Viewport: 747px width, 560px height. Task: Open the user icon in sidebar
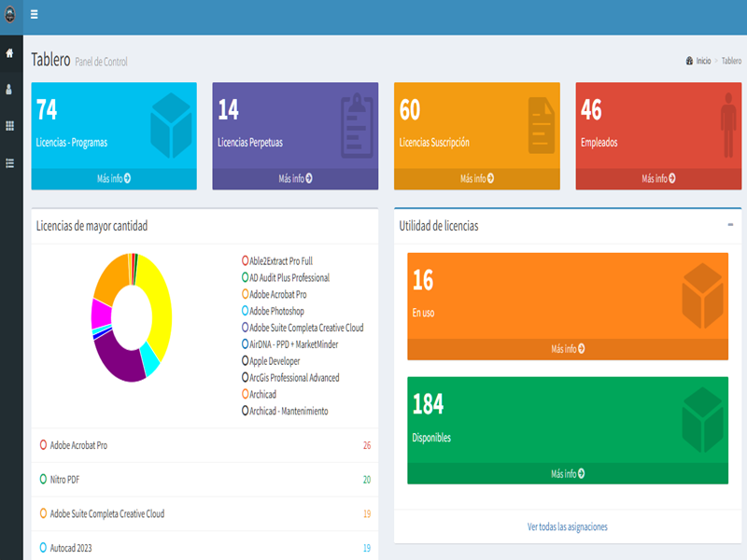pos(10,90)
